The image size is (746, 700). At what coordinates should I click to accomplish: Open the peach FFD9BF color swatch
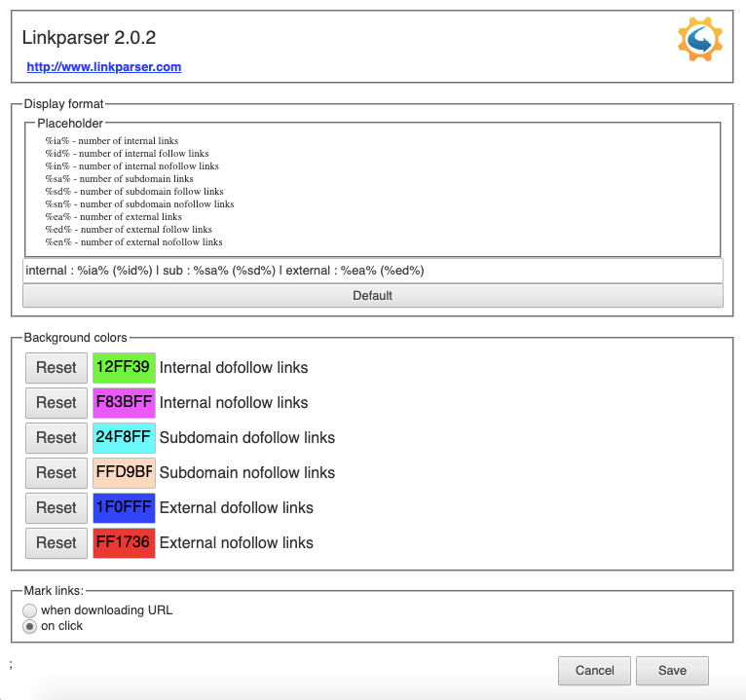(124, 473)
